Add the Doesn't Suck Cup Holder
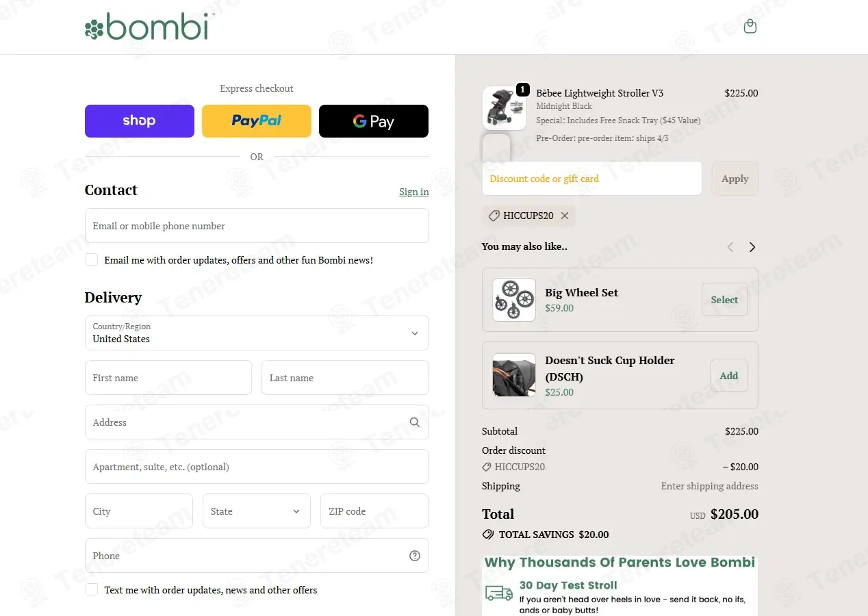868x616 pixels. [729, 376]
